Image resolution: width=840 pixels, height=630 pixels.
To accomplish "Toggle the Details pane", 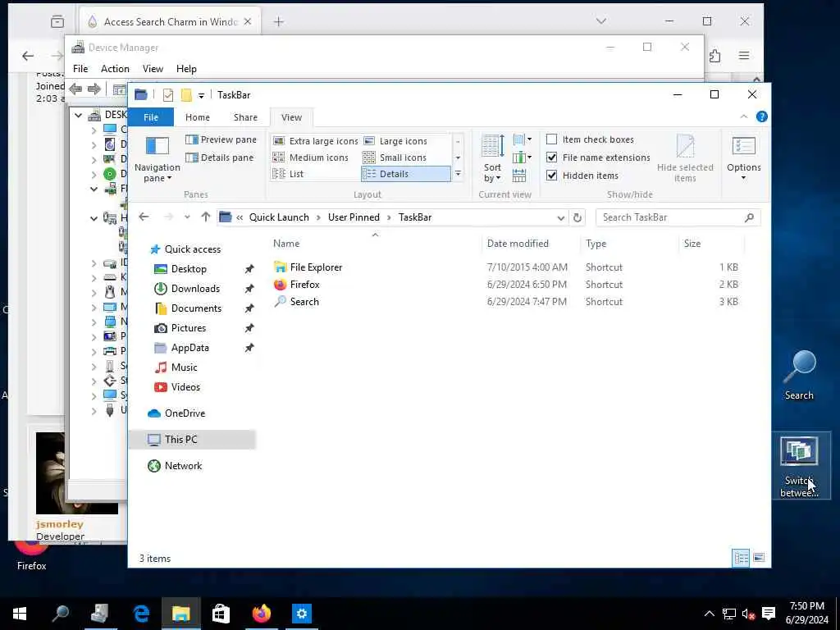I will pos(219,157).
